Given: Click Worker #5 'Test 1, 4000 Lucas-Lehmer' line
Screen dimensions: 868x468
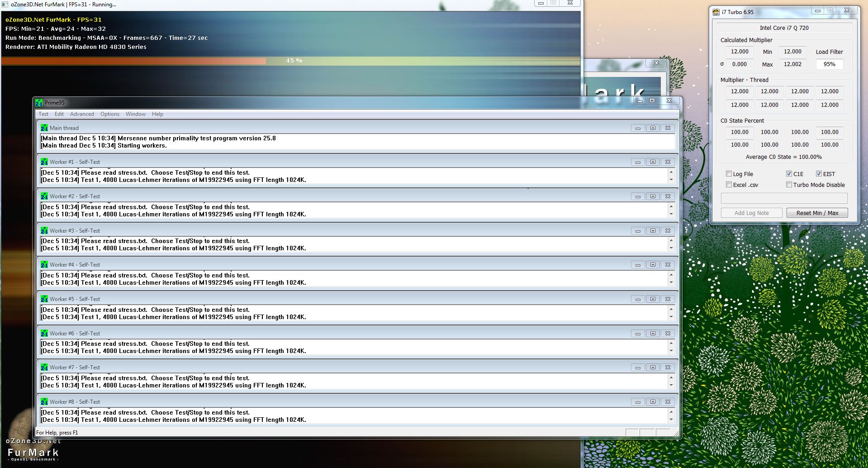Looking at the screenshot, I should point(174,317).
